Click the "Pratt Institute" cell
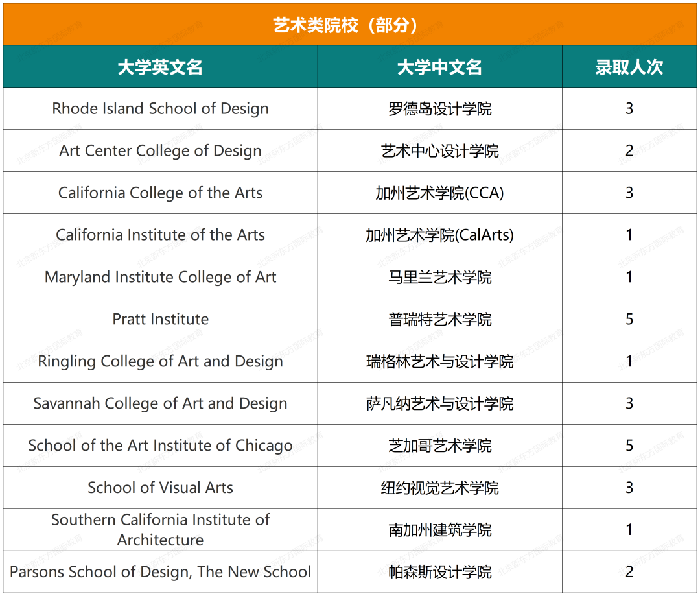Image resolution: width=700 pixels, height=596 pixels. point(160,319)
